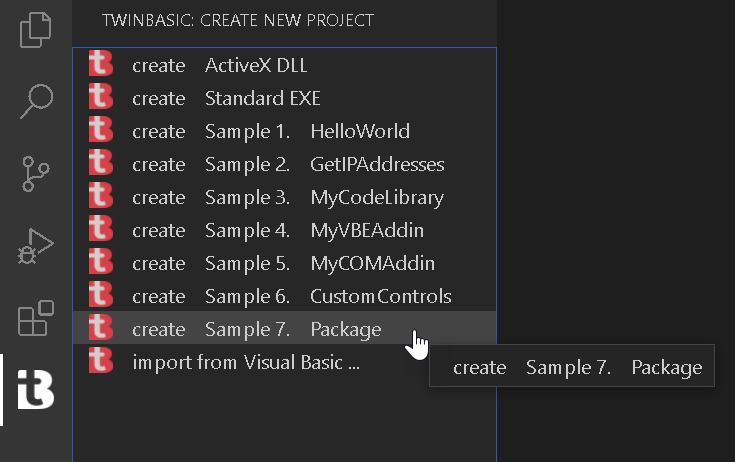This screenshot has height=462, width=735.
Task: Open the Extensions view
Action: tap(36, 318)
